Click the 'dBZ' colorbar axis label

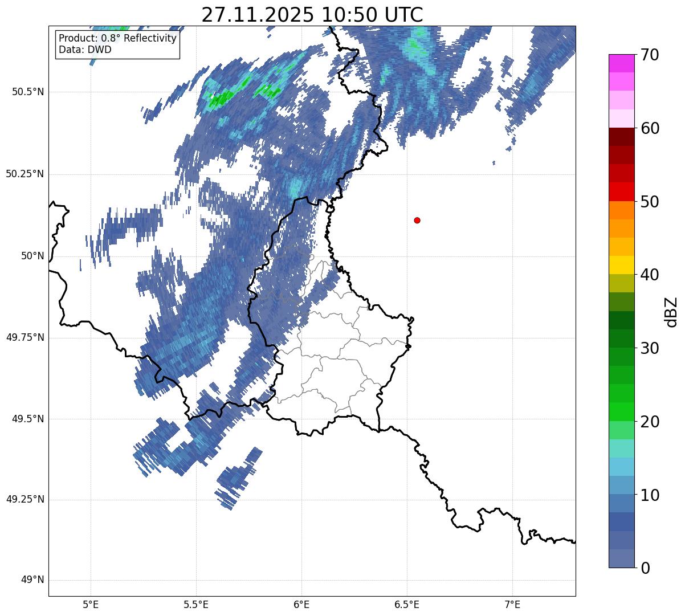(671, 311)
